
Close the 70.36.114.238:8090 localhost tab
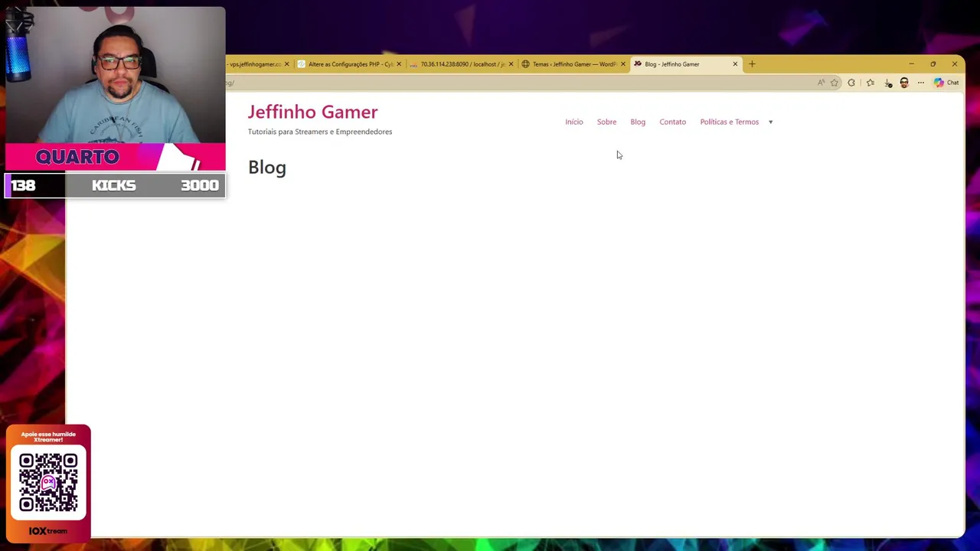pos(511,64)
